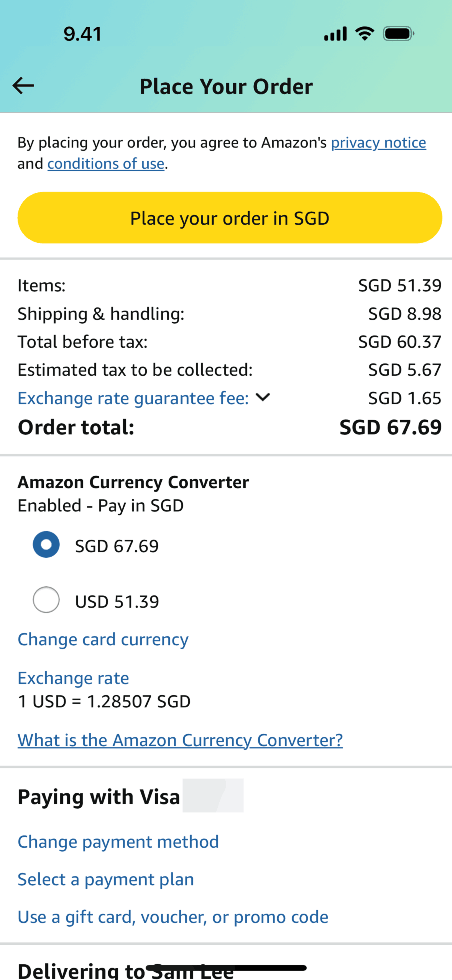This screenshot has height=980, width=452.
Task: Tap Change payment method
Action: coord(118,842)
